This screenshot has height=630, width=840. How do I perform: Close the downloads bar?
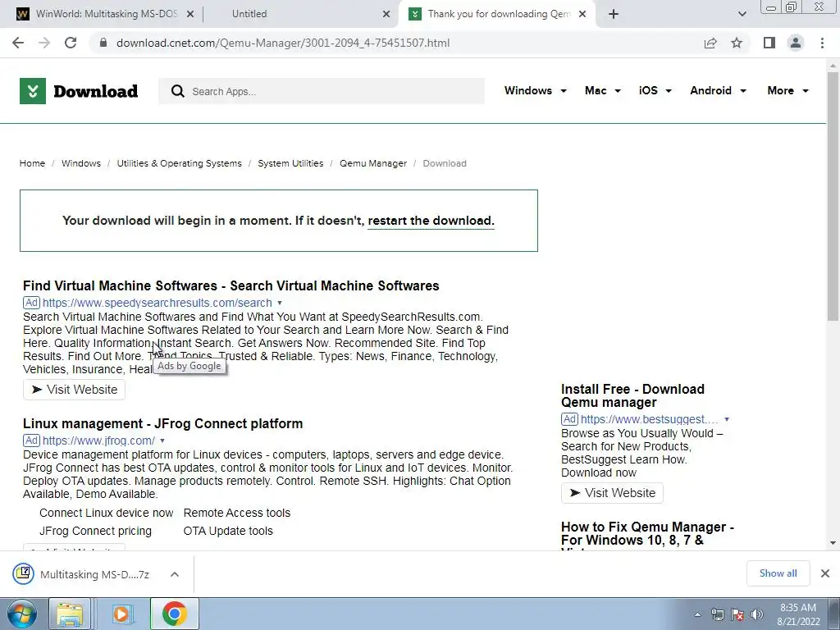pyautogui.click(x=825, y=573)
